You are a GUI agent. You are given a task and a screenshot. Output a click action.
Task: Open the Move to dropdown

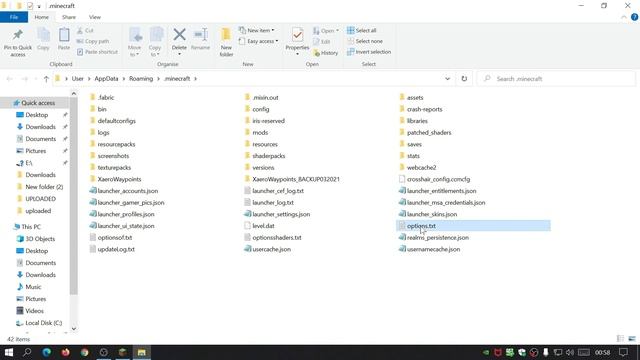tap(134, 51)
